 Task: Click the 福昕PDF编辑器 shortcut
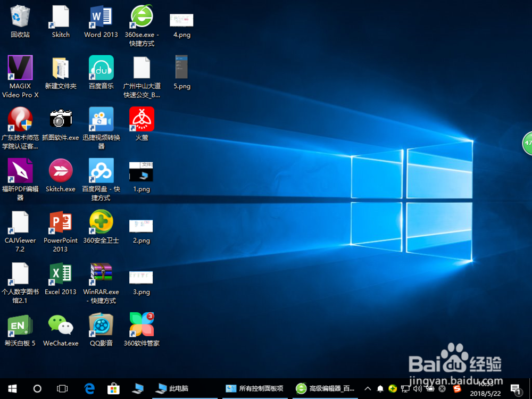[20, 180]
